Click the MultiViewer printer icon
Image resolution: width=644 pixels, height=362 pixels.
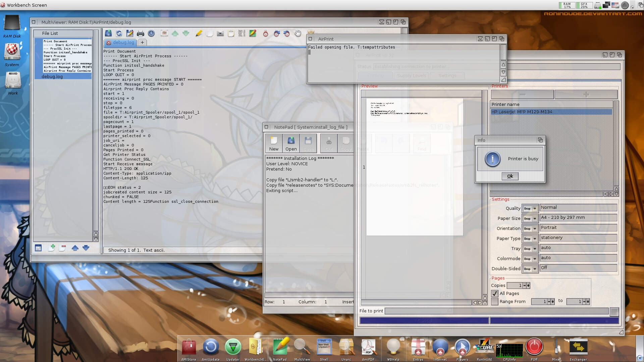tap(141, 33)
